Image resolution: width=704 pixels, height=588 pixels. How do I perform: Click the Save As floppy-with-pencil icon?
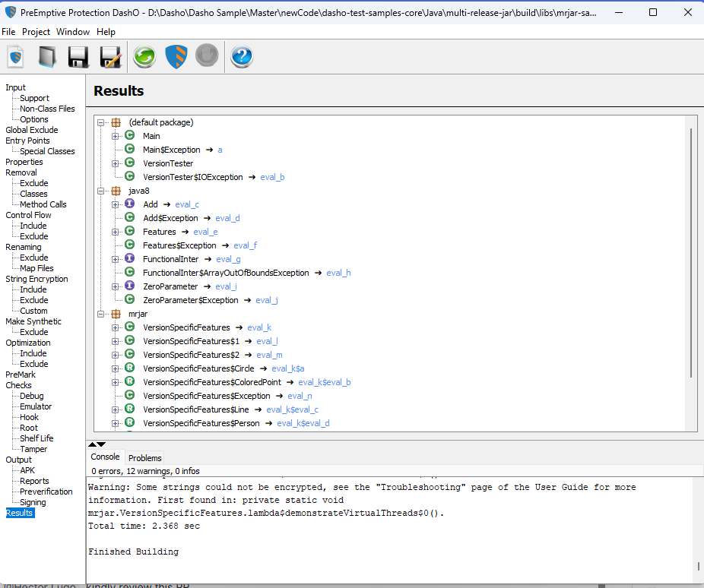(x=110, y=57)
